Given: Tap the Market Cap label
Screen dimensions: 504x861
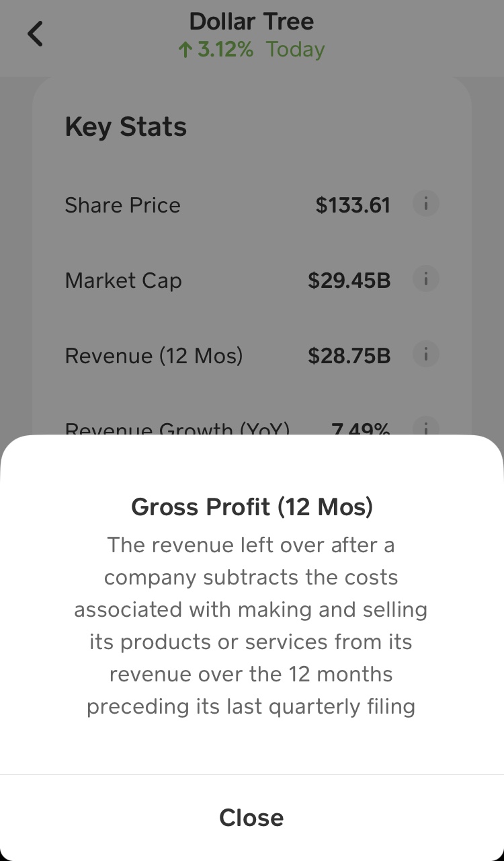Looking at the screenshot, I should pos(123,280).
